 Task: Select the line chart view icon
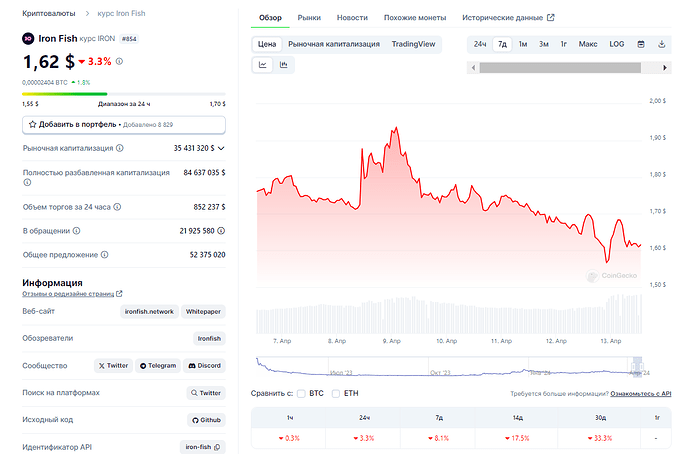(x=263, y=65)
